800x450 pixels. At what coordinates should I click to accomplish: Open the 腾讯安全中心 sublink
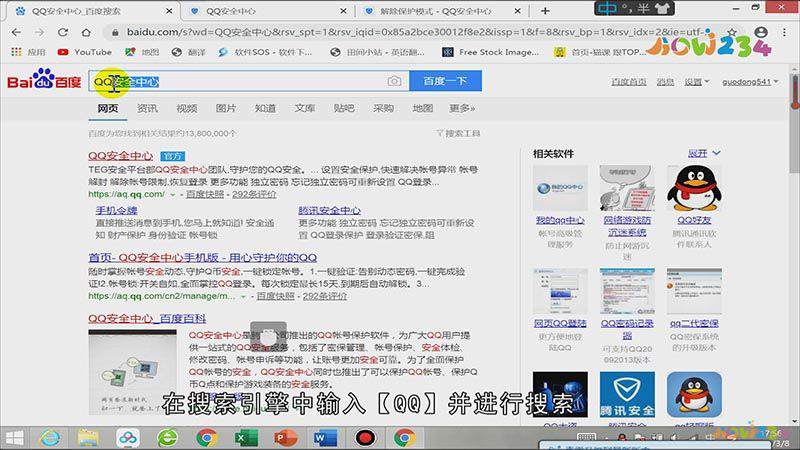tap(329, 210)
